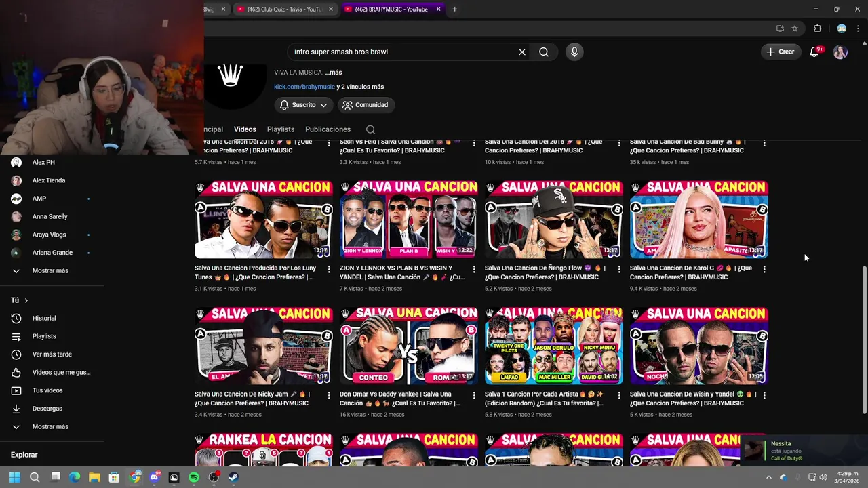
Task: Open Ariana Grande subscription channel
Action: (x=52, y=253)
